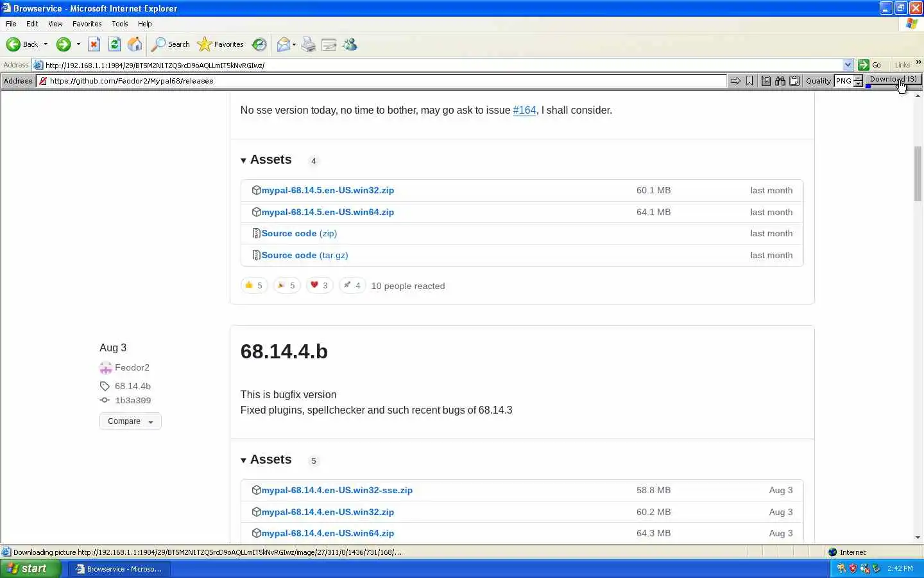Refresh the page using the Refresh icon
924x578 pixels.
pyautogui.click(x=114, y=44)
